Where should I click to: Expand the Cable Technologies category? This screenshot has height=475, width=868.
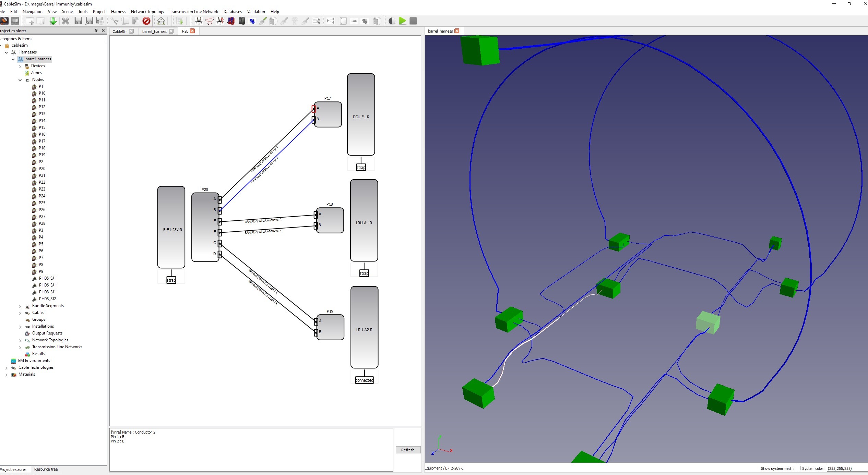6,368
